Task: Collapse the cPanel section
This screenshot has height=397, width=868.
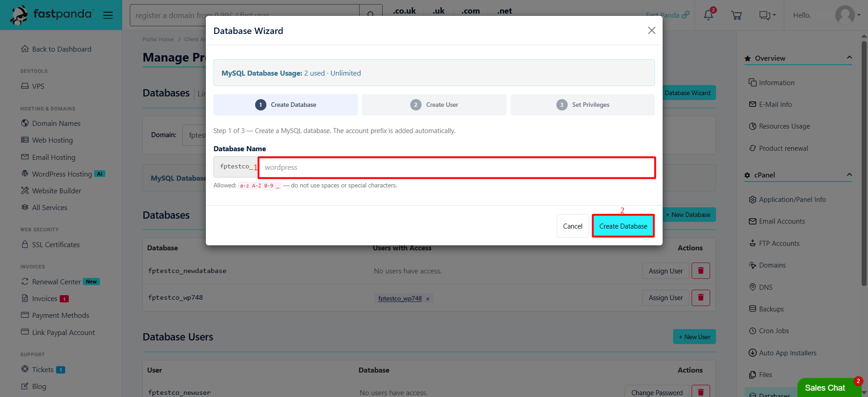Action: pyautogui.click(x=849, y=174)
